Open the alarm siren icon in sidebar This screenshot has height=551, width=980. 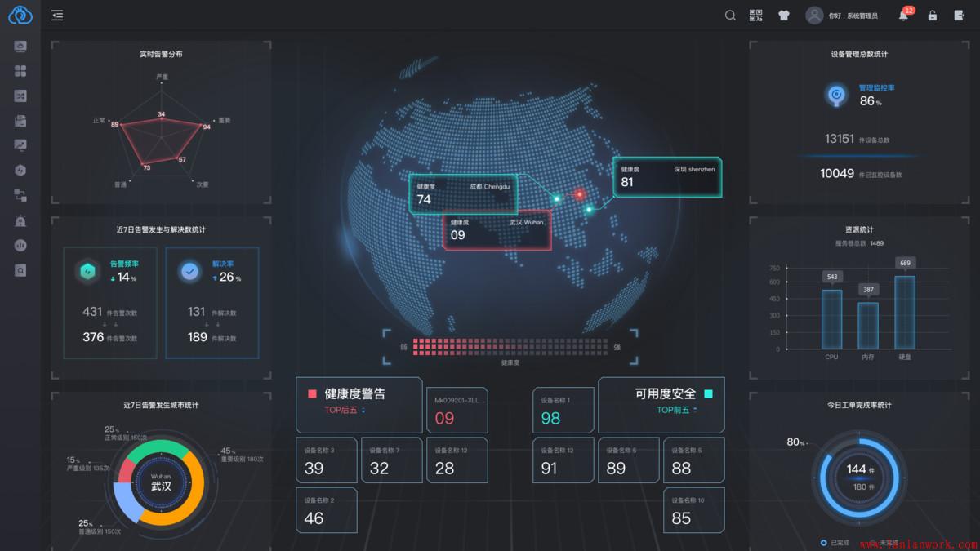20,220
